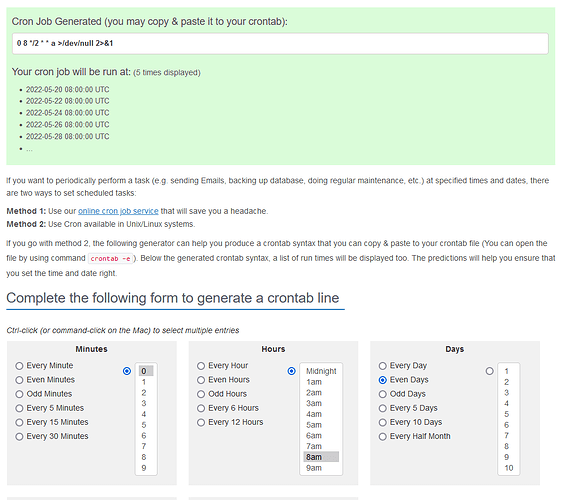Viewport: 583px width, 500px height.
Task: Click the 2022-05-28 08:00:00 UTC run time
Action: pyautogui.click(x=68, y=136)
